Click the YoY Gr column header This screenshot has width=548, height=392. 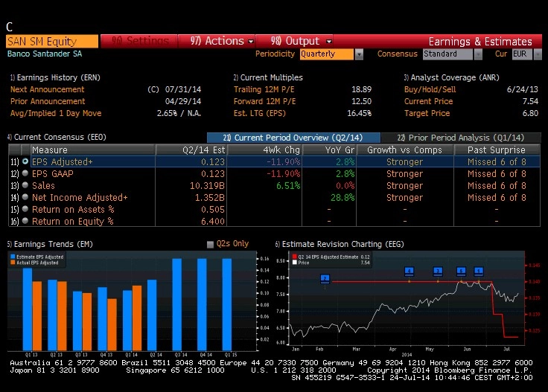[329, 150]
